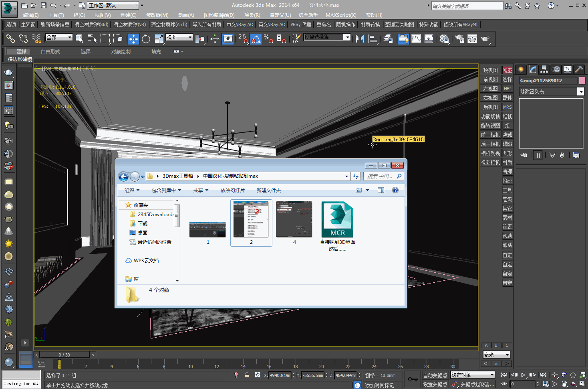Expand the modifier list (修改器列表) dropdown

click(580, 92)
